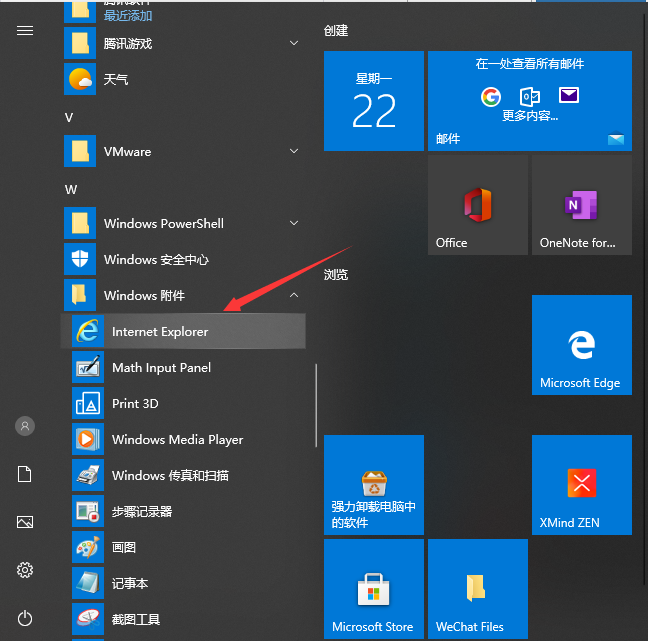Launch 步骤记录器 app
648x641 pixels.
[142, 512]
